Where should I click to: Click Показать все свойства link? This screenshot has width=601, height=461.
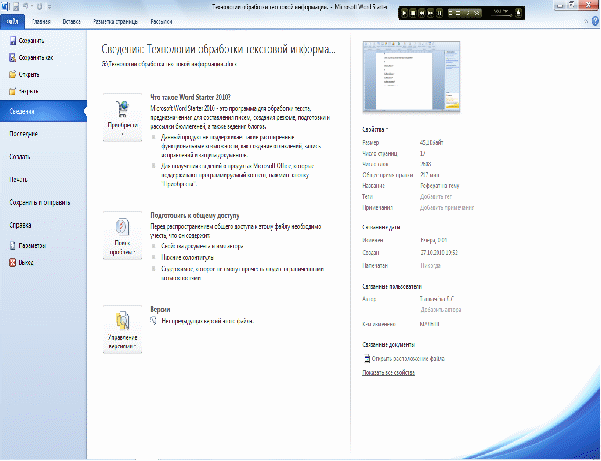point(388,372)
